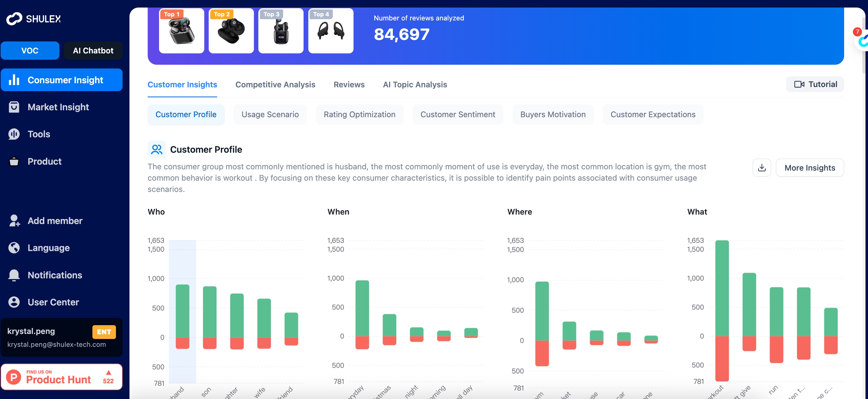
Task: Switch to VOC mode
Action: pos(30,51)
